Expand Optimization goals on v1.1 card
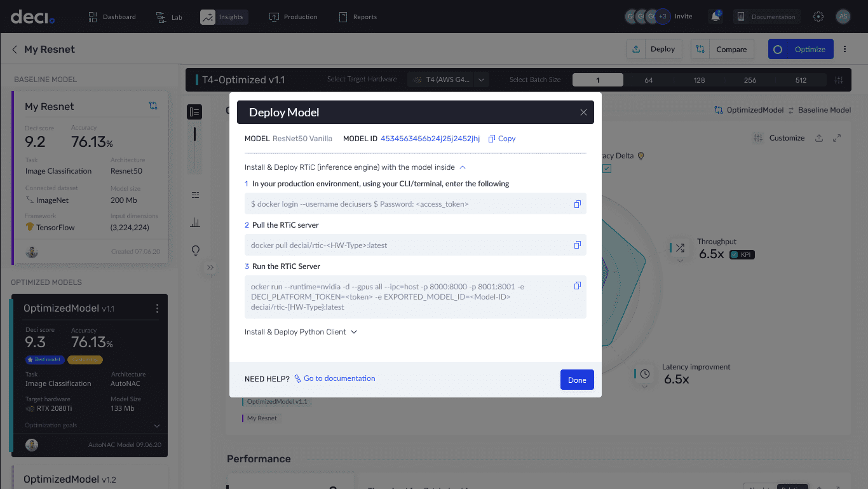Viewport: 868px width, 489px height. click(157, 425)
